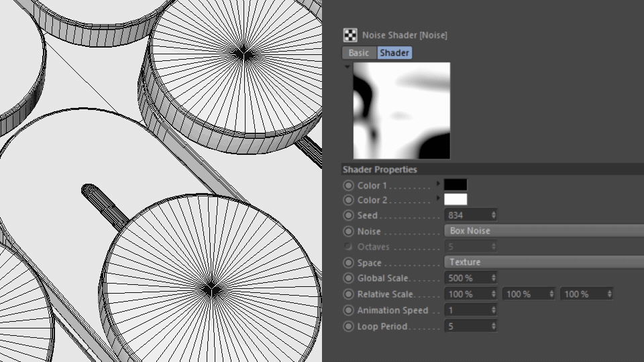The width and height of the screenshot is (644, 362).
Task: Toggle the Global Scale animation dot
Action: (x=348, y=278)
